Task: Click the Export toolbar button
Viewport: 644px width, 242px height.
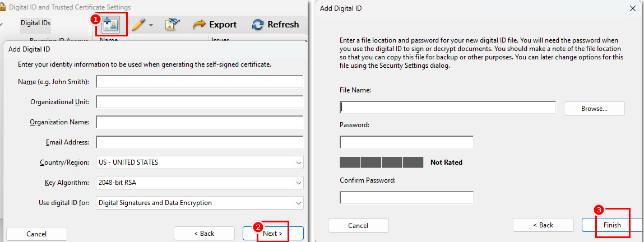Action: (x=215, y=25)
